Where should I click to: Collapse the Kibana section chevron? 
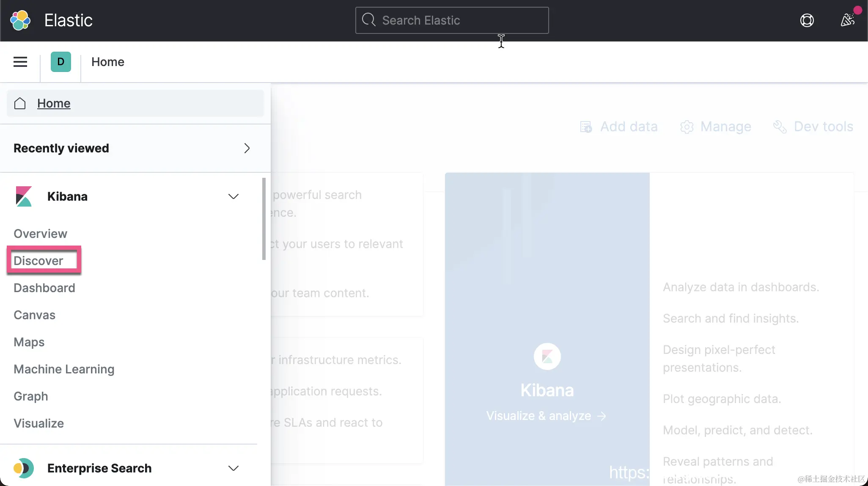pyautogui.click(x=233, y=196)
